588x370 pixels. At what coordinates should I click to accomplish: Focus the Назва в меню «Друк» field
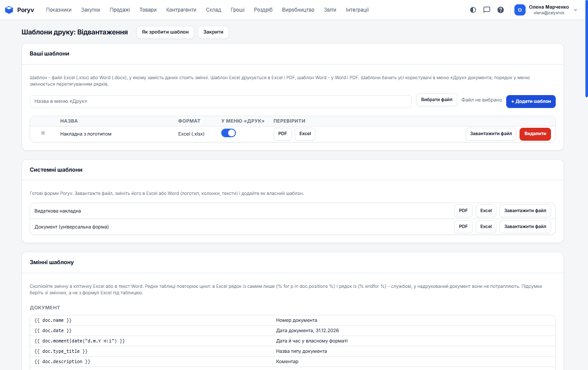(x=221, y=102)
